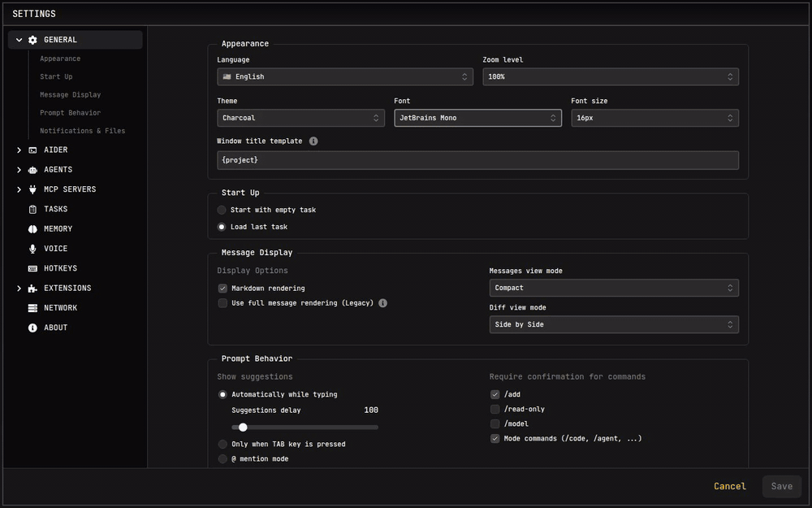Image resolution: width=812 pixels, height=508 pixels.
Task: Go to Notifications & Files subsection
Action: [82, 131]
